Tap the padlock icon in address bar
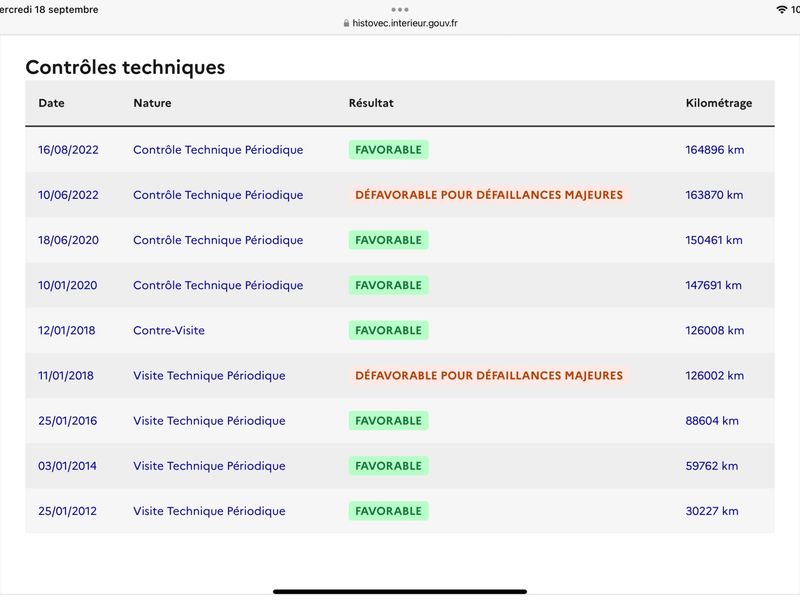The height and width of the screenshot is (600, 800). click(x=346, y=23)
